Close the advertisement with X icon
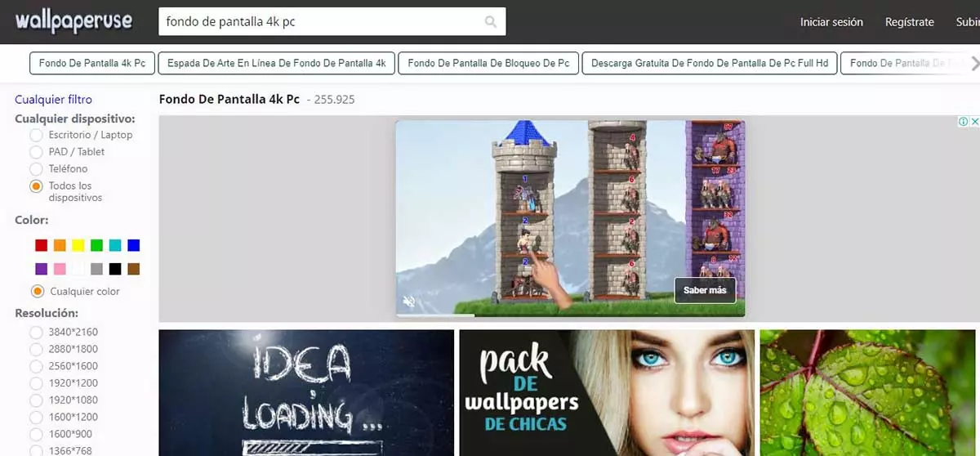The width and height of the screenshot is (980, 456). [x=973, y=122]
